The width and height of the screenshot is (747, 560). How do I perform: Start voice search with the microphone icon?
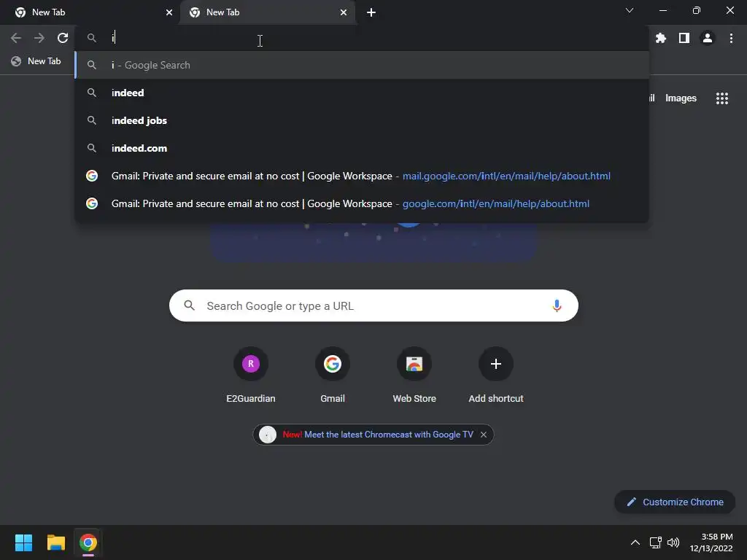click(x=557, y=306)
